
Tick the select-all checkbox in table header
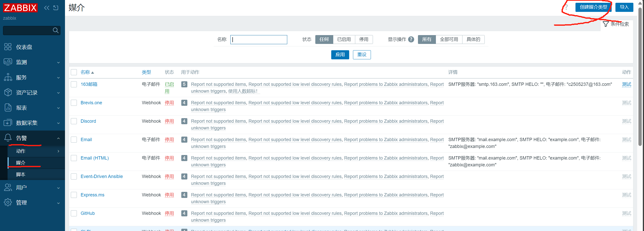pyautogui.click(x=74, y=72)
